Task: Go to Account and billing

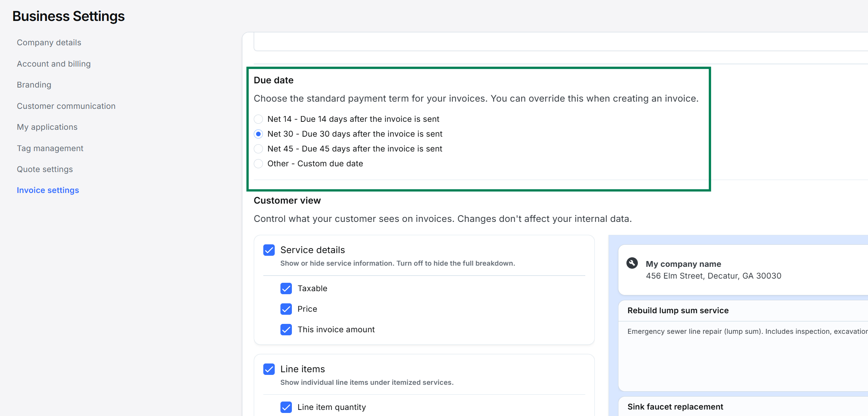Action: point(54,64)
